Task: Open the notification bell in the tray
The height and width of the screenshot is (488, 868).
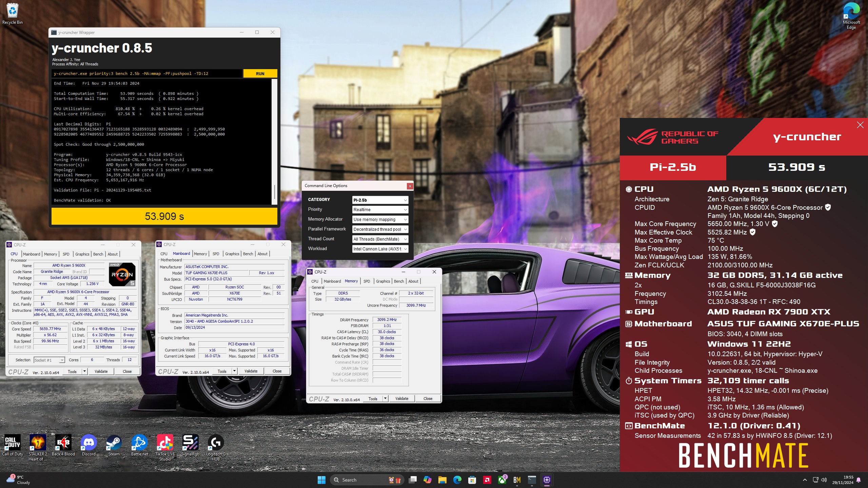Action: [859, 480]
